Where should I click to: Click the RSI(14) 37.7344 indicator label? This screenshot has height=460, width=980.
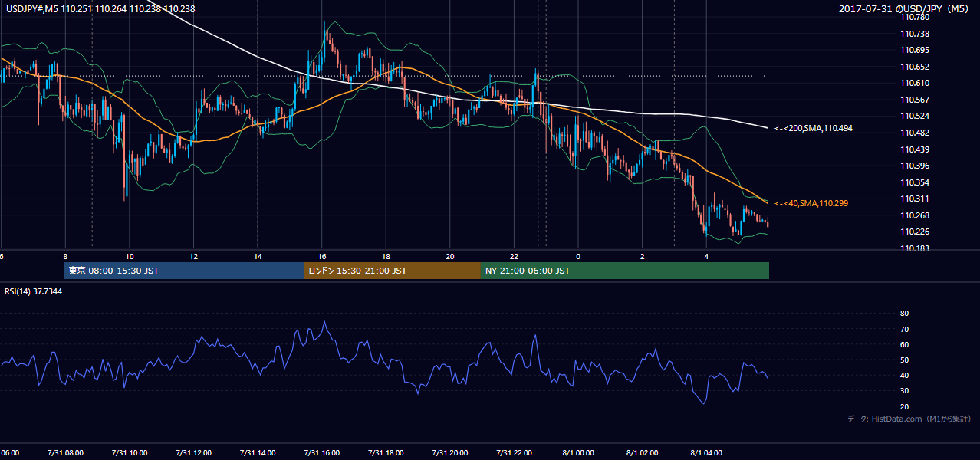coord(35,291)
